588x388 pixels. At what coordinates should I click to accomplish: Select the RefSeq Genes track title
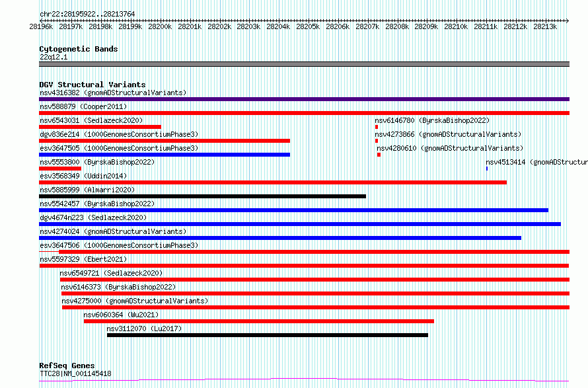[x=67, y=366]
